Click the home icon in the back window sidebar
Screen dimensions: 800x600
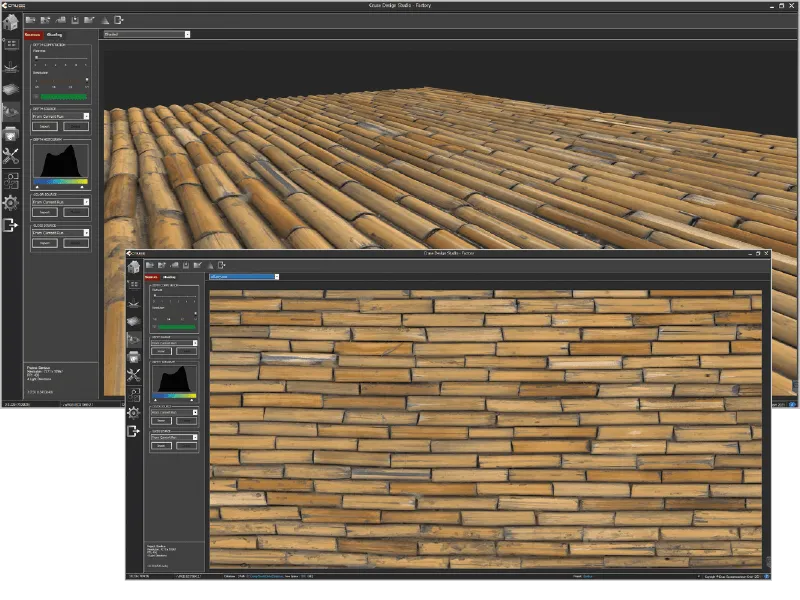coord(11,22)
